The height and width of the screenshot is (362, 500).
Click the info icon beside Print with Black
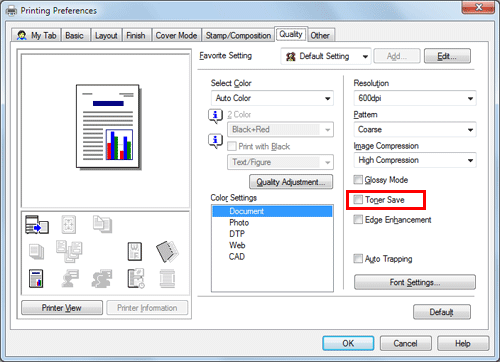click(x=215, y=140)
